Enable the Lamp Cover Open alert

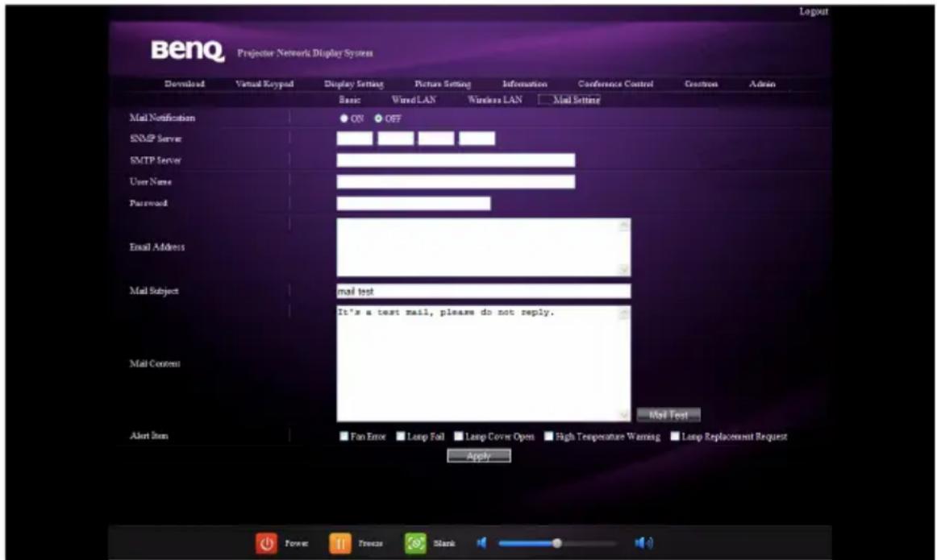(x=458, y=437)
